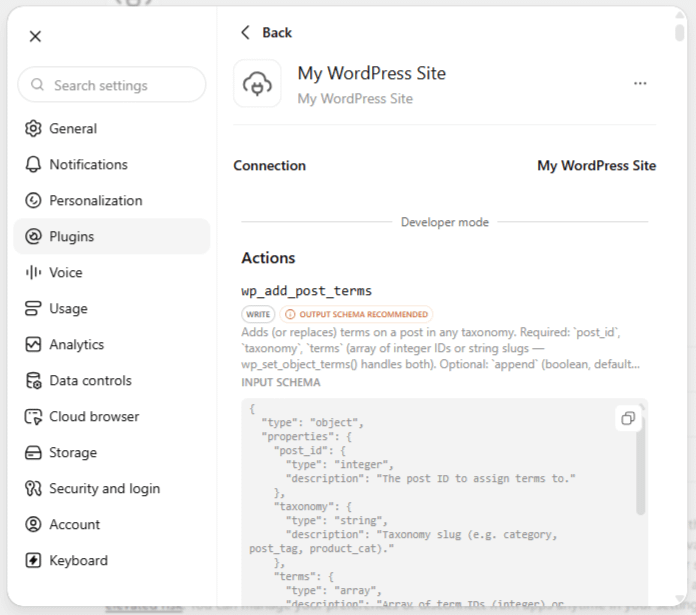Click the "type": "object" line
The width and height of the screenshot is (696, 615).
click(312, 422)
